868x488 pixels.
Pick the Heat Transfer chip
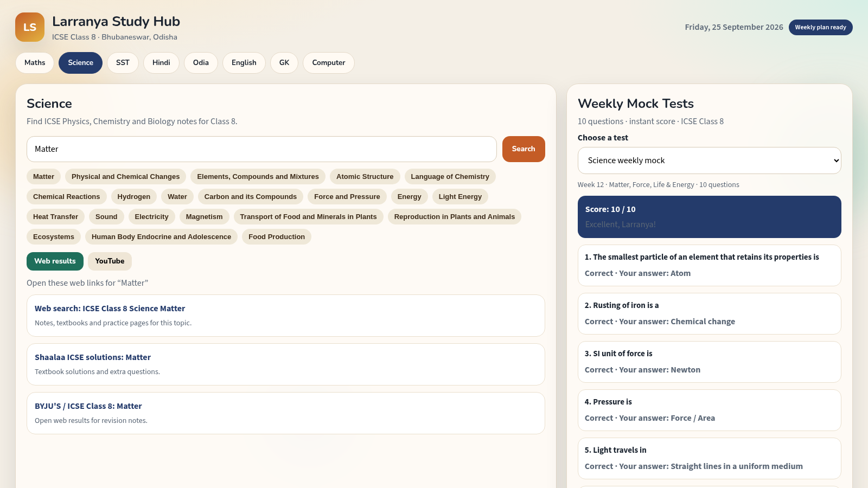point(55,217)
